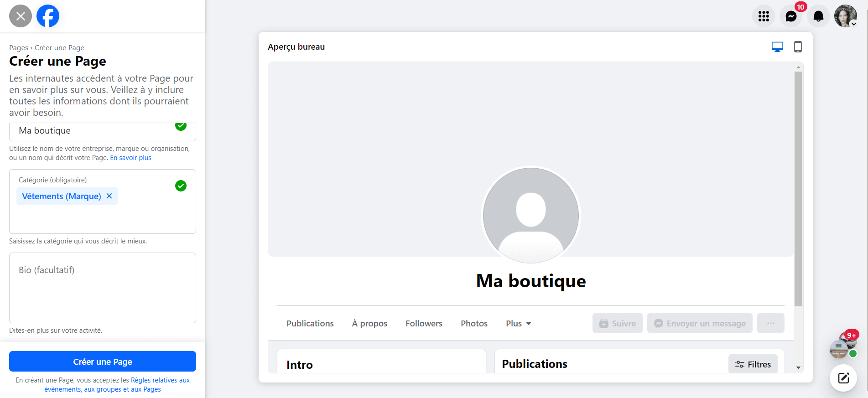Switch to desktop preview icon
The width and height of the screenshot is (868, 398).
pos(777,47)
